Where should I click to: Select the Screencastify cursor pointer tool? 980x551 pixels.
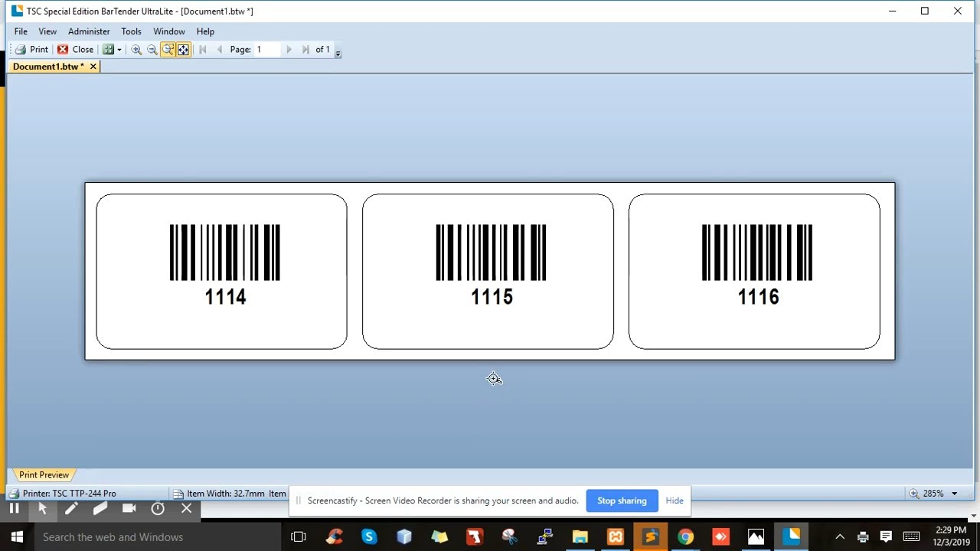(x=42, y=508)
